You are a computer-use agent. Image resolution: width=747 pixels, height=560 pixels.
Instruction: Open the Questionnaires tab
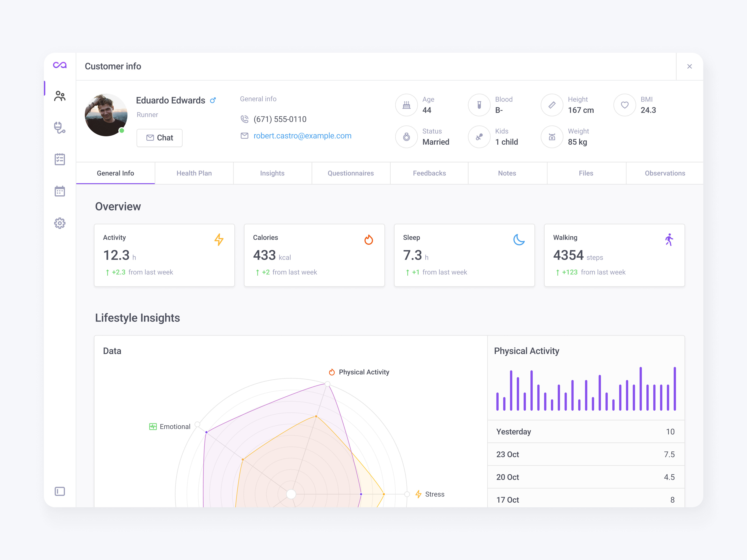click(x=351, y=173)
